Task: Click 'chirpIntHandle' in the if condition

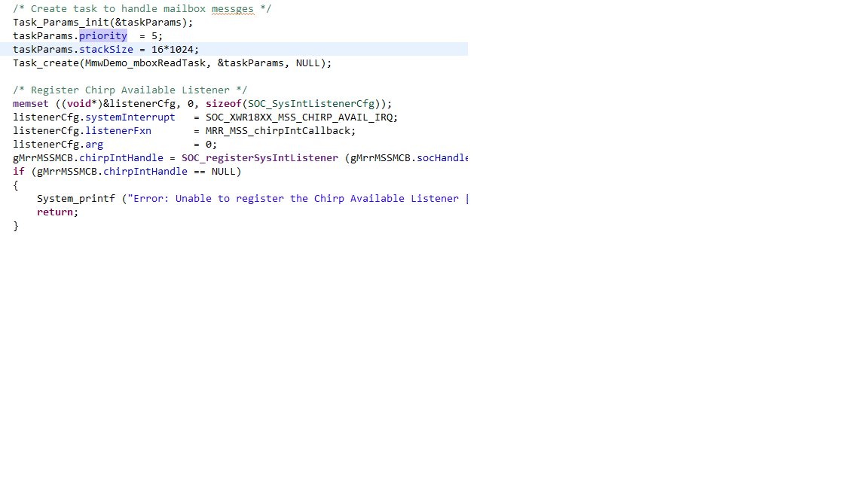Action: 145,172
